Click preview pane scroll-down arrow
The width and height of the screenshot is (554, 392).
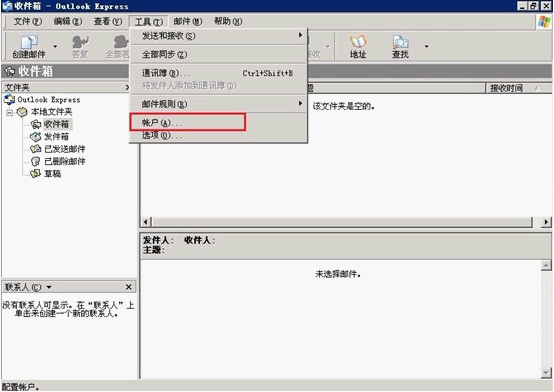[546, 373]
